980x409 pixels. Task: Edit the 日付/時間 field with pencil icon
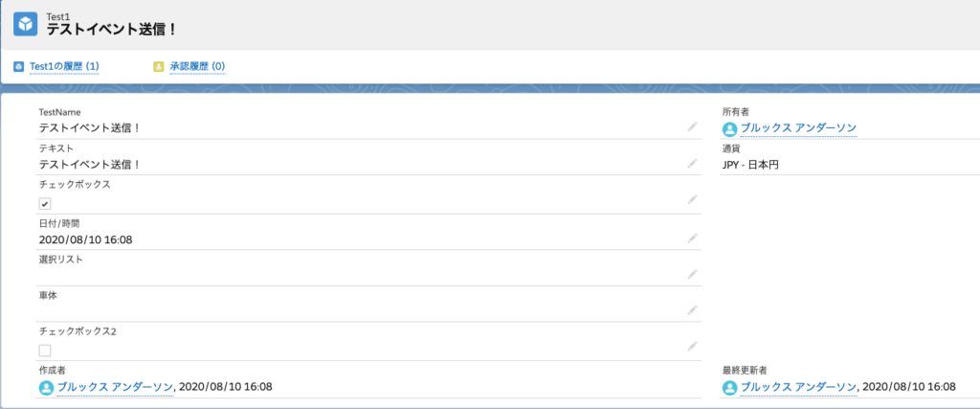(x=692, y=239)
